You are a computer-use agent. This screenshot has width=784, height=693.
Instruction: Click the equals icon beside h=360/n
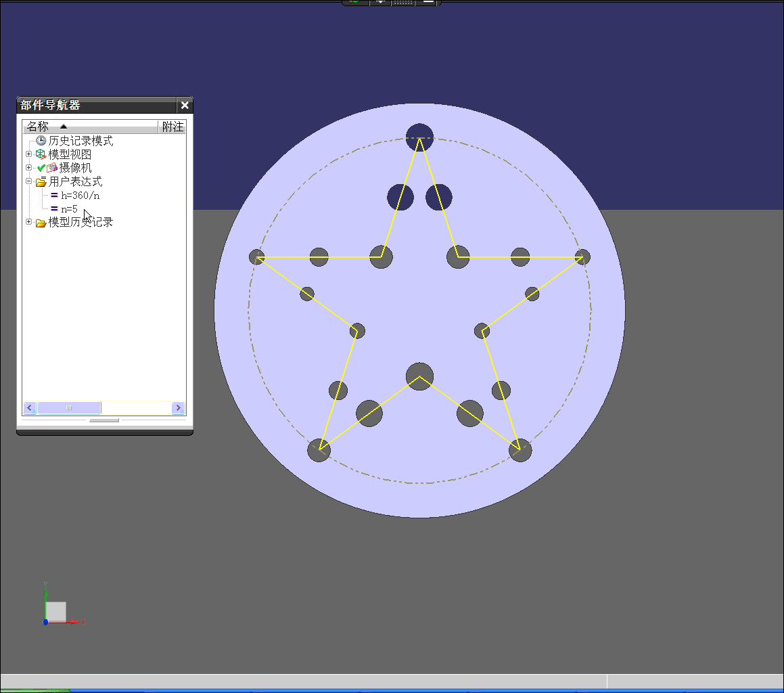[x=54, y=195]
